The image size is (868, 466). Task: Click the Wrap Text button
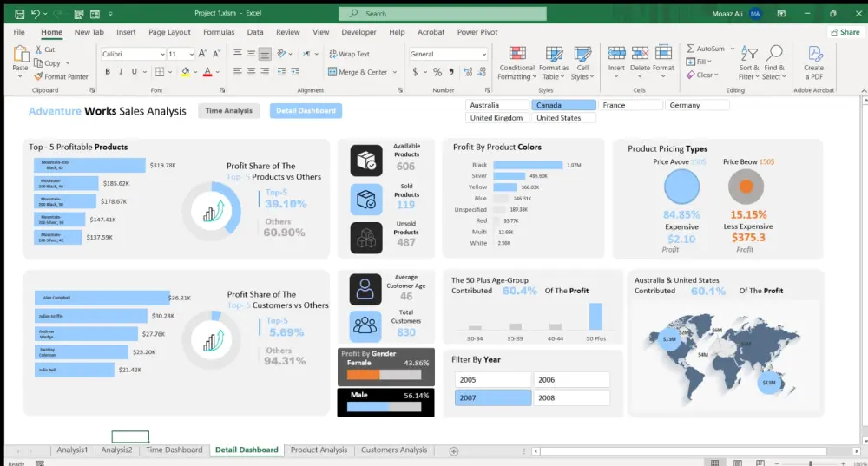pos(349,55)
